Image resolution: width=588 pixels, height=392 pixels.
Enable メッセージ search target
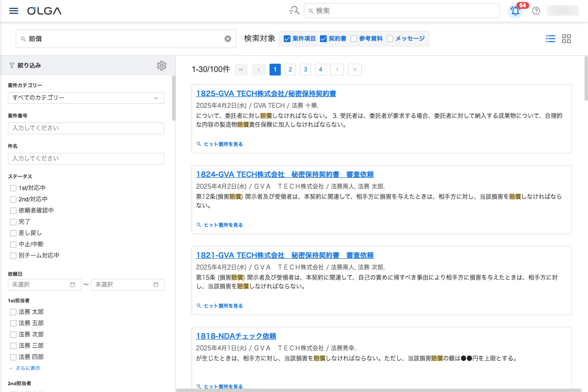tap(390, 39)
